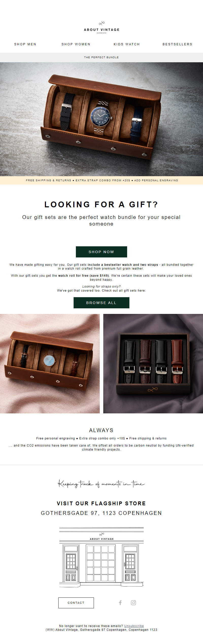Click the About Vintage logo at top
The image size is (203, 644).
click(x=101, y=28)
